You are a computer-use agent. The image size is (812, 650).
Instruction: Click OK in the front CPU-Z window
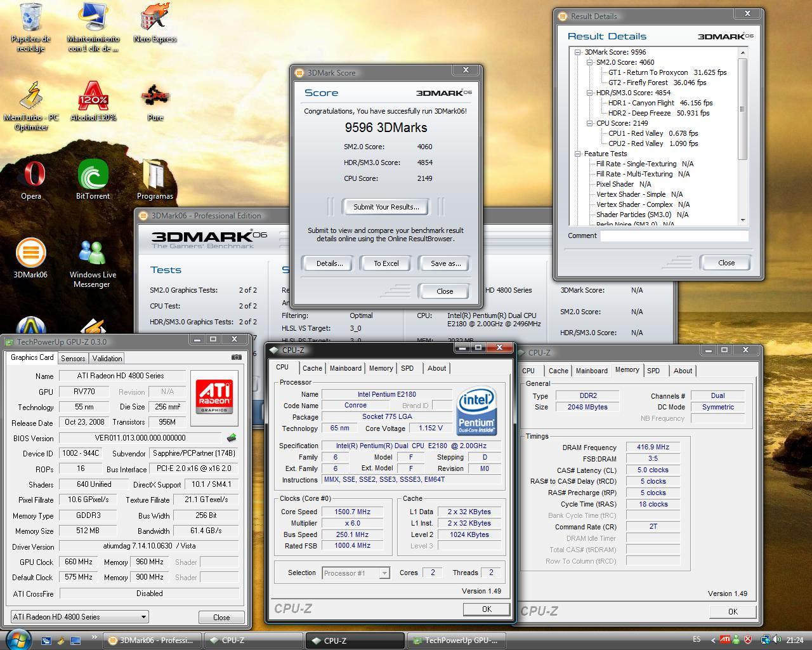point(487,609)
